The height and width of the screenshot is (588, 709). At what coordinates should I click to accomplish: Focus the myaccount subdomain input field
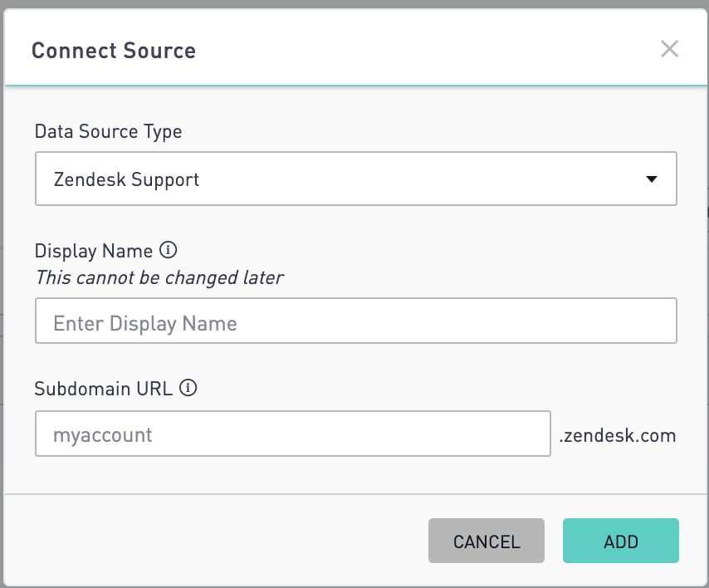tap(293, 434)
